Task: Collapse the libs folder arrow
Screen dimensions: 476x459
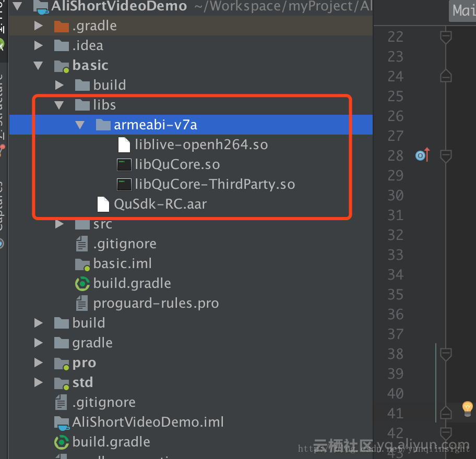Action: pos(59,105)
